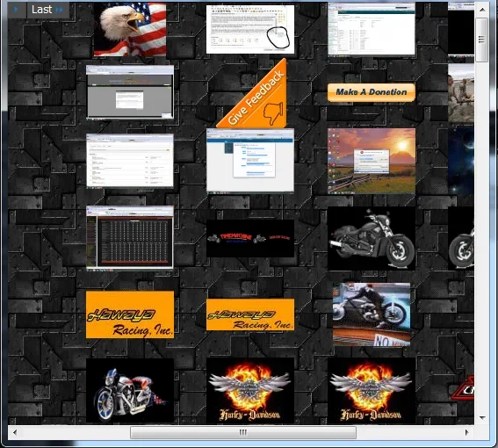Screen dimensions: 498x448
Task: Open the screenshot thumbnail with black hand-drawn circle
Action: (x=250, y=29)
